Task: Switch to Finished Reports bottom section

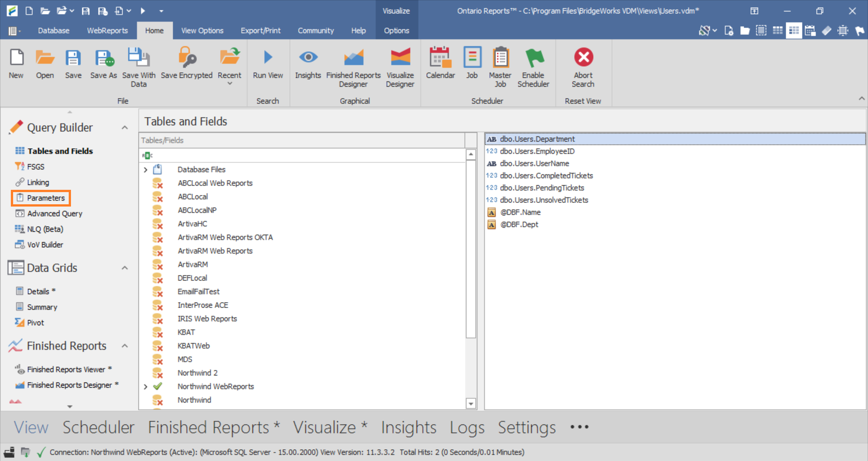Action: [x=214, y=427]
